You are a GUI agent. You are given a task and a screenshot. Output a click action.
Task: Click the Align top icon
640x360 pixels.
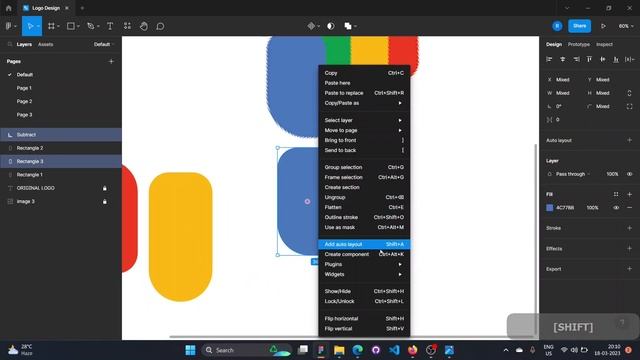(x=589, y=60)
